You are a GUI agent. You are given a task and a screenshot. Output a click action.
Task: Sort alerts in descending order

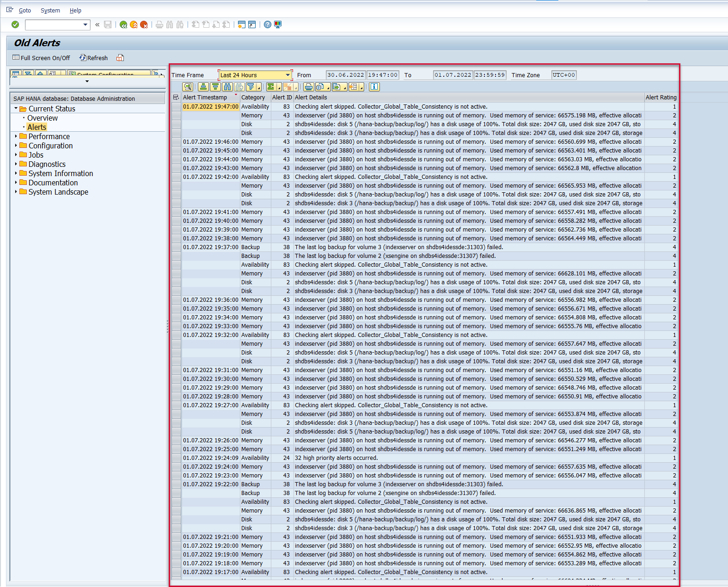[215, 87]
